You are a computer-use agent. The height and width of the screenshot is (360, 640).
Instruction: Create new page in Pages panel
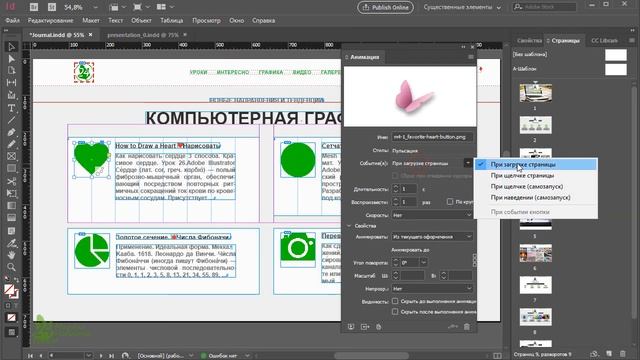(609, 354)
